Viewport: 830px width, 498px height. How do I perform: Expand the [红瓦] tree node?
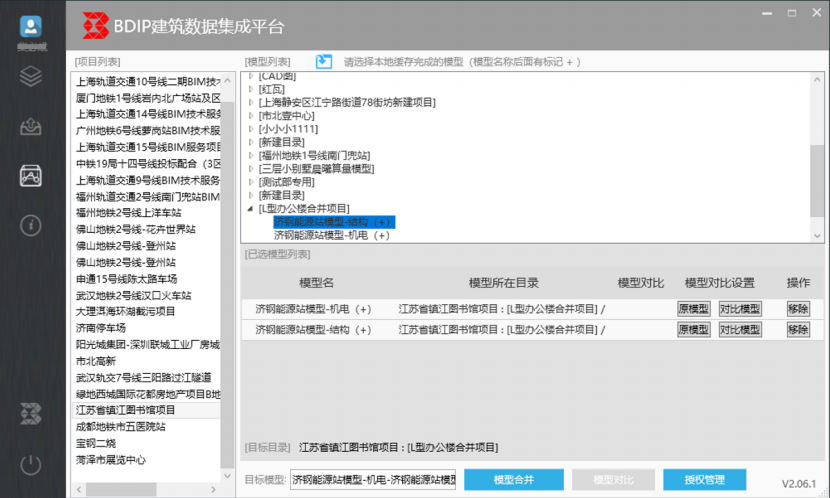pos(251,89)
